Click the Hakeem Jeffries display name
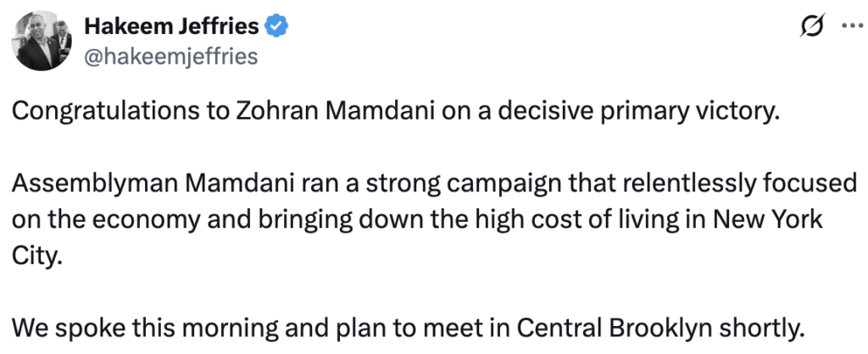The width and height of the screenshot is (868, 354). 171,27
